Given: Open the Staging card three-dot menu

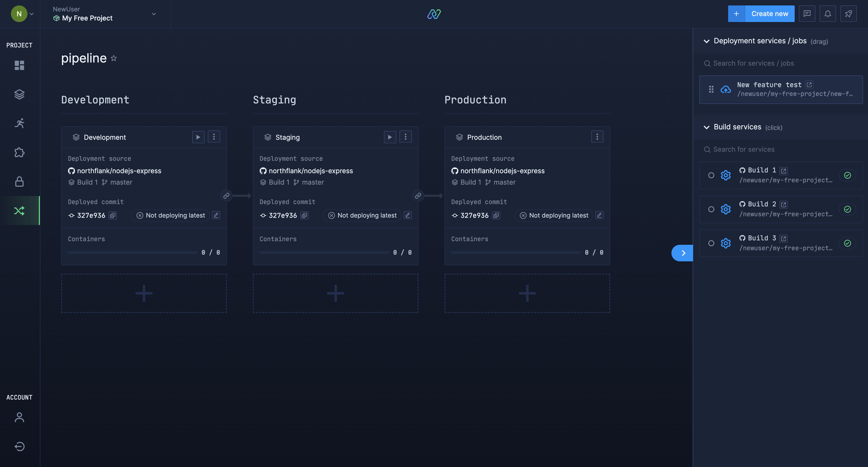Looking at the screenshot, I should pyautogui.click(x=406, y=137).
